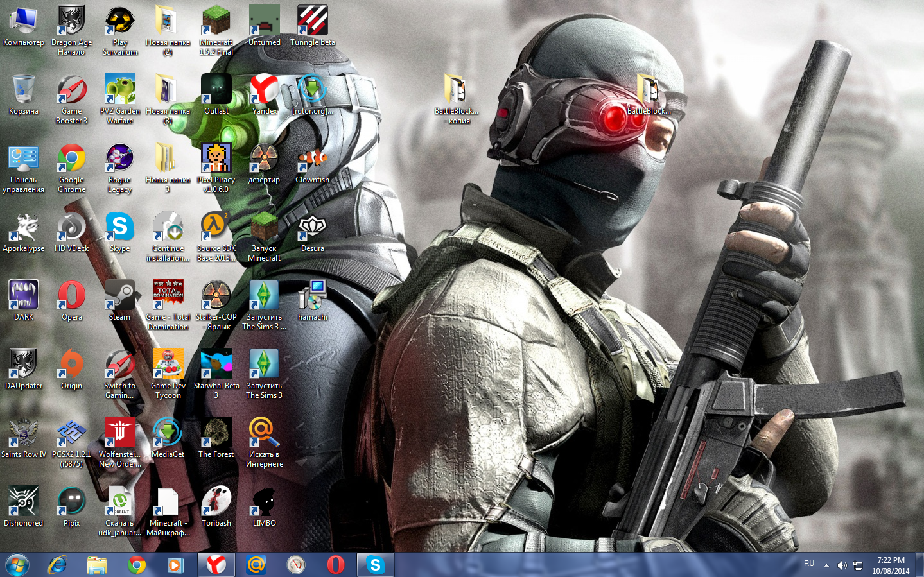This screenshot has height=577, width=924.
Task: Open Искать в Интернете shortcut
Action: coord(265,442)
